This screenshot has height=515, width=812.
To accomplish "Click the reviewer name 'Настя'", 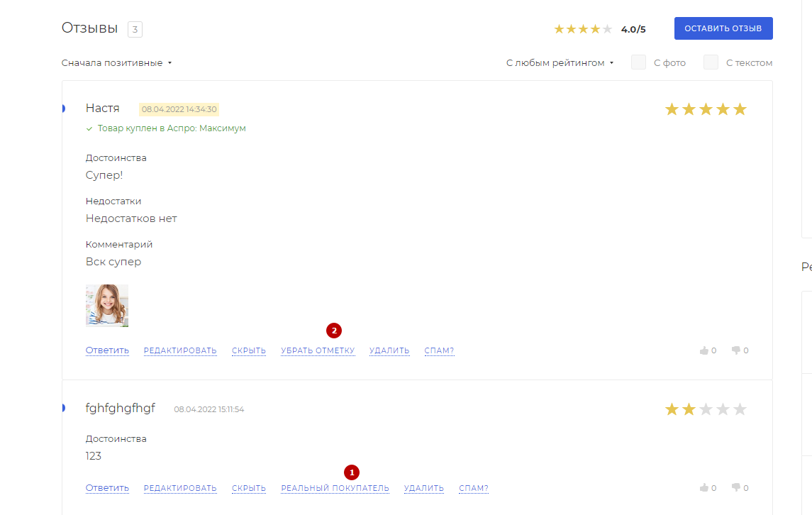I will click(x=103, y=109).
